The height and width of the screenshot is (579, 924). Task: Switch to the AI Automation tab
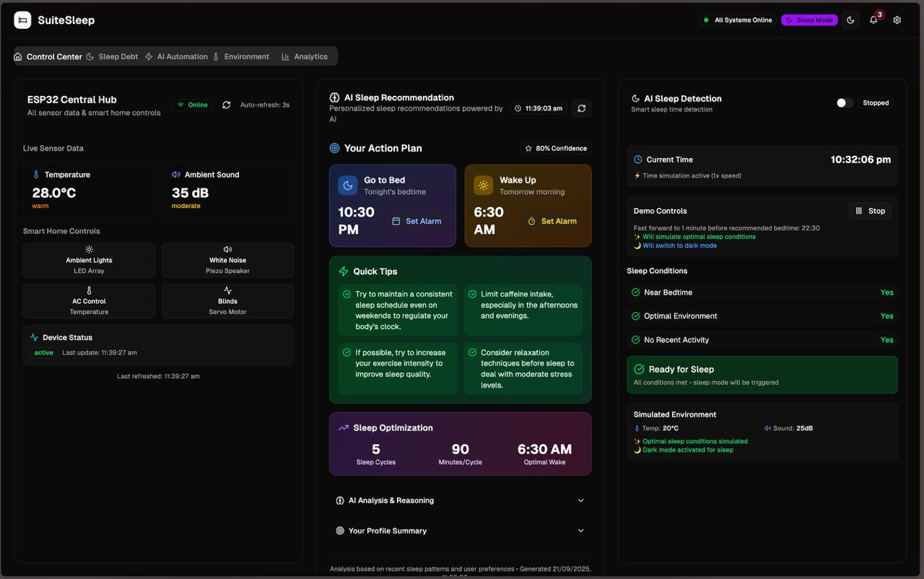pos(176,56)
